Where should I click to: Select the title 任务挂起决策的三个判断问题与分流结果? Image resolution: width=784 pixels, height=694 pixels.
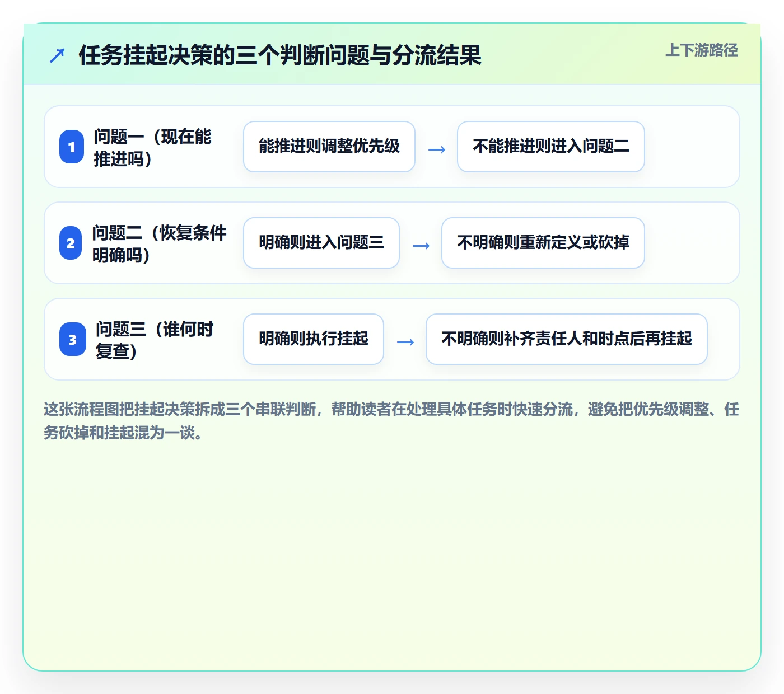(280, 55)
